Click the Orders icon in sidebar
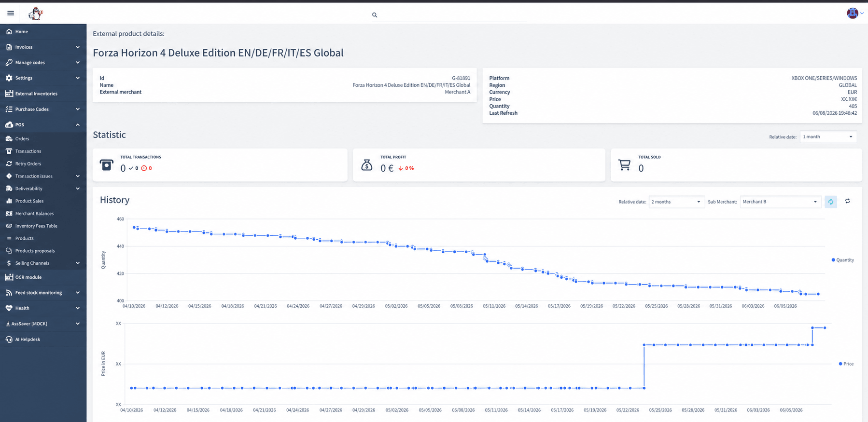Image resolution: width=868 pixels, height=422 pixels. pyautogui.click(x=9, y=138)
